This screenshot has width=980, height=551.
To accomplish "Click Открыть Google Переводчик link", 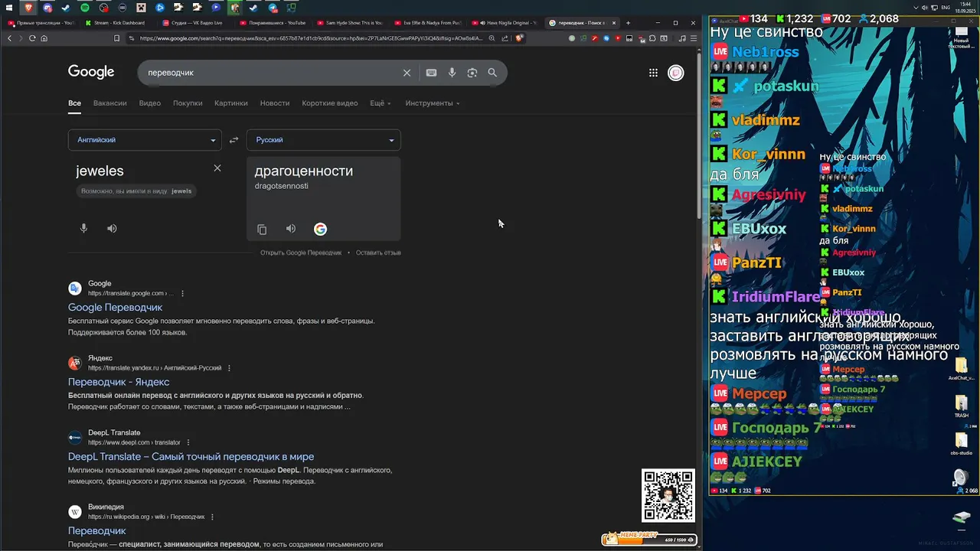I will pyautogui.click(x=301, y=253).
